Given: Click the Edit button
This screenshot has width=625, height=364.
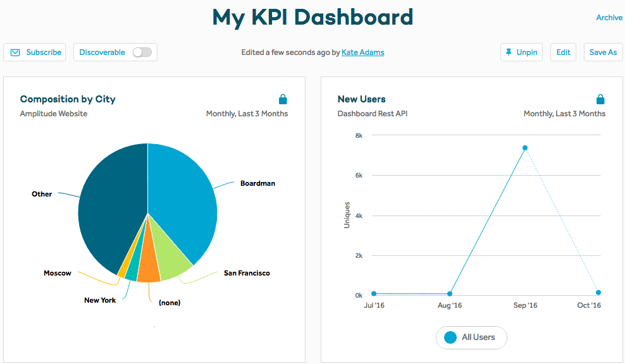Looking at the screenshot, I should (562, 52).
